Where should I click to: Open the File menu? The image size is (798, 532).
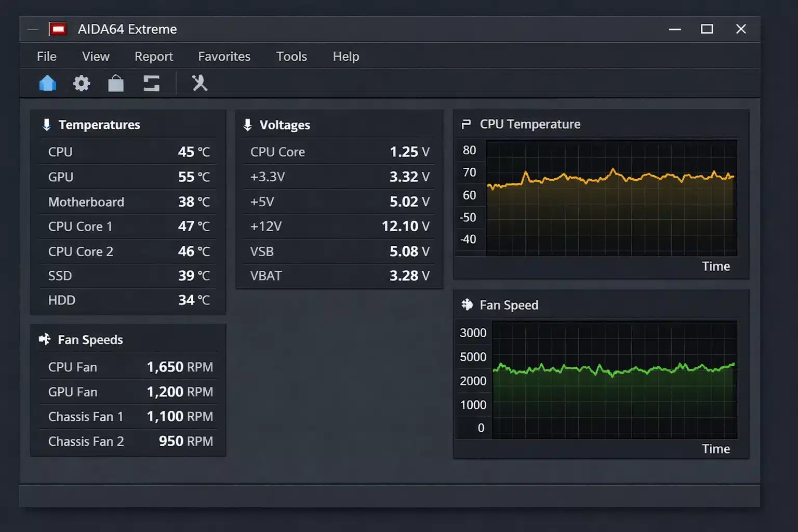[x=46, y=56]
